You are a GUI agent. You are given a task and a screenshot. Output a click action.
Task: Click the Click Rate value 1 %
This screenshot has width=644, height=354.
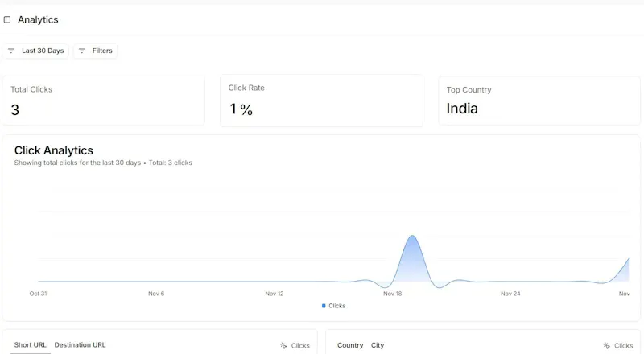(241, 109)
